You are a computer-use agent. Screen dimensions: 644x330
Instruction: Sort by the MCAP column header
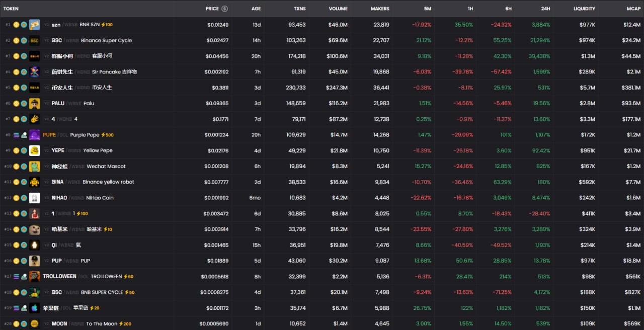632,9
